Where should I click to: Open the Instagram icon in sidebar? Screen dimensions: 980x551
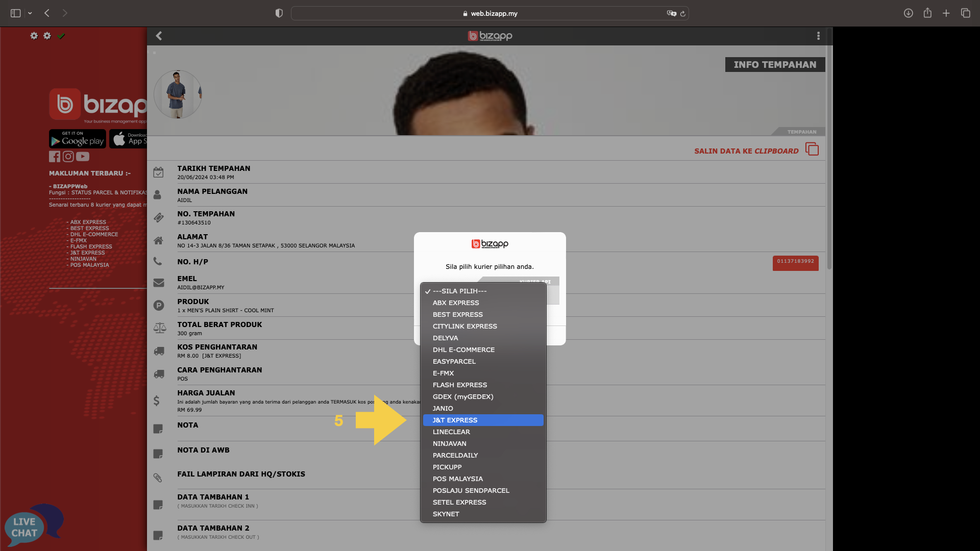(x=68, y=157)
